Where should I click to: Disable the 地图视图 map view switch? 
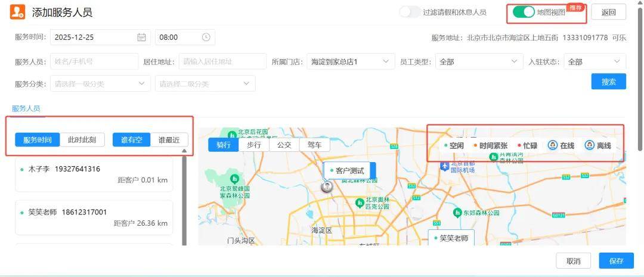coord(524,12)
